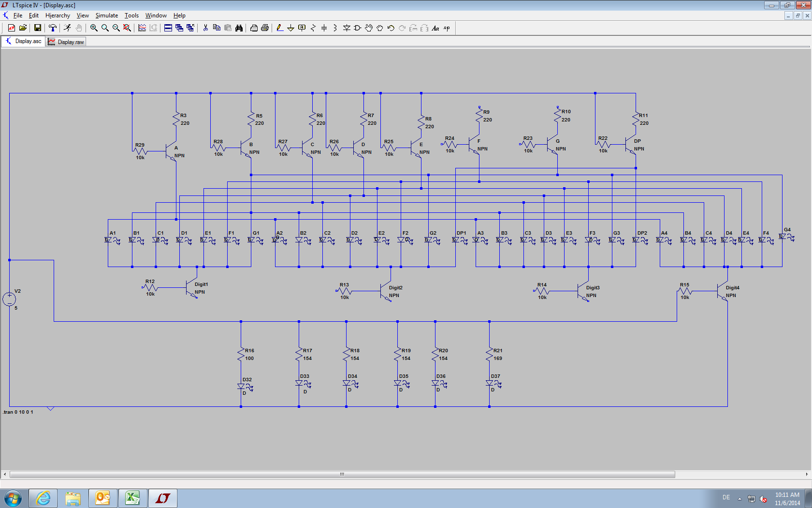
Task: Cascade windows using the toolbar icon
Action: click(179, 28)
